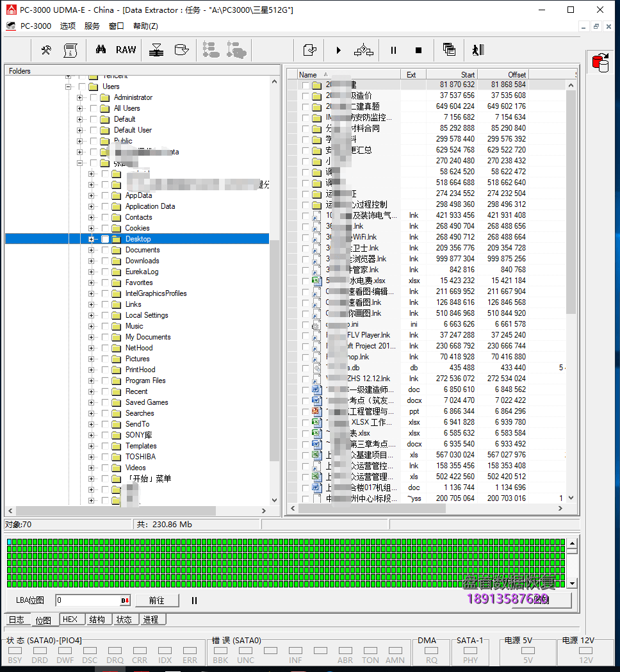This screenshot has width=620, height=672.
Task: Sort list by Start column header
Action: point(452,74)
